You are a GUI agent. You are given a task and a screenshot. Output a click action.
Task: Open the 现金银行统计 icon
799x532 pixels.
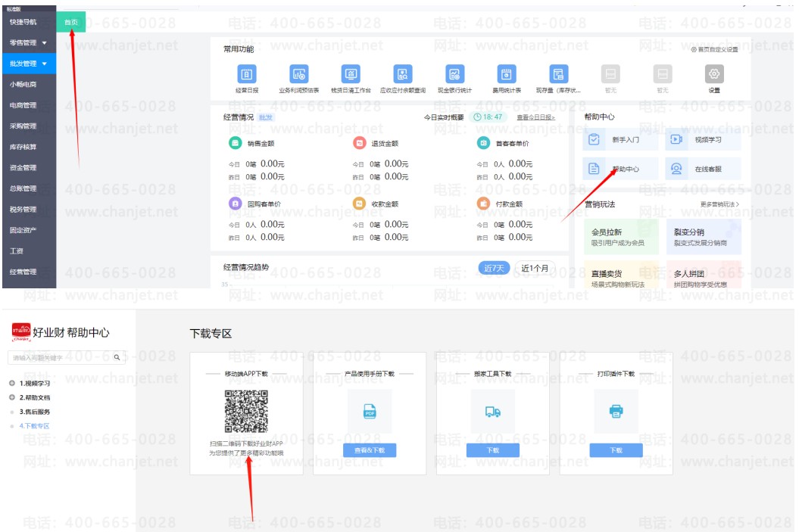pyautogui.click(x=454, y=74)
